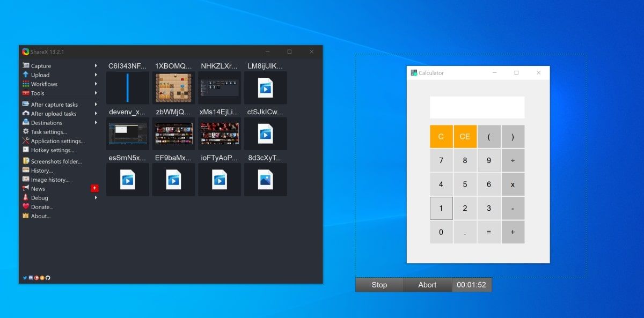Abort the screen recording
The width and height of the screenshot is (644, 318).
point(427,285)
